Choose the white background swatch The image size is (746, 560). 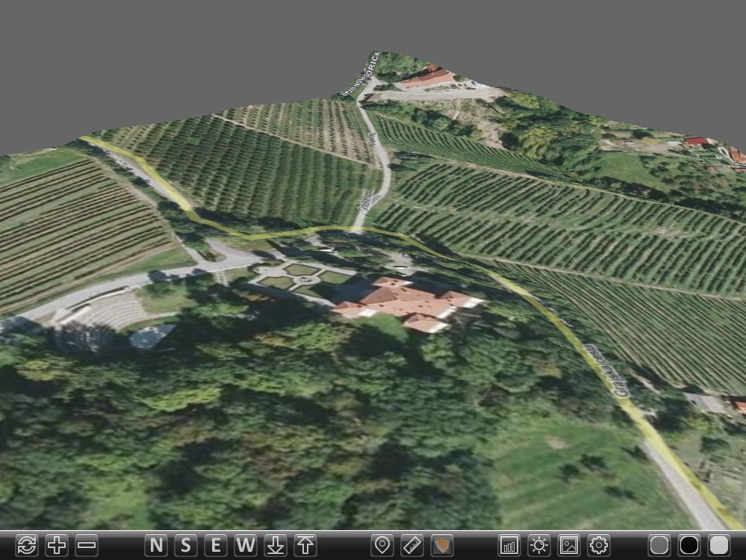(x=718, y=545)
